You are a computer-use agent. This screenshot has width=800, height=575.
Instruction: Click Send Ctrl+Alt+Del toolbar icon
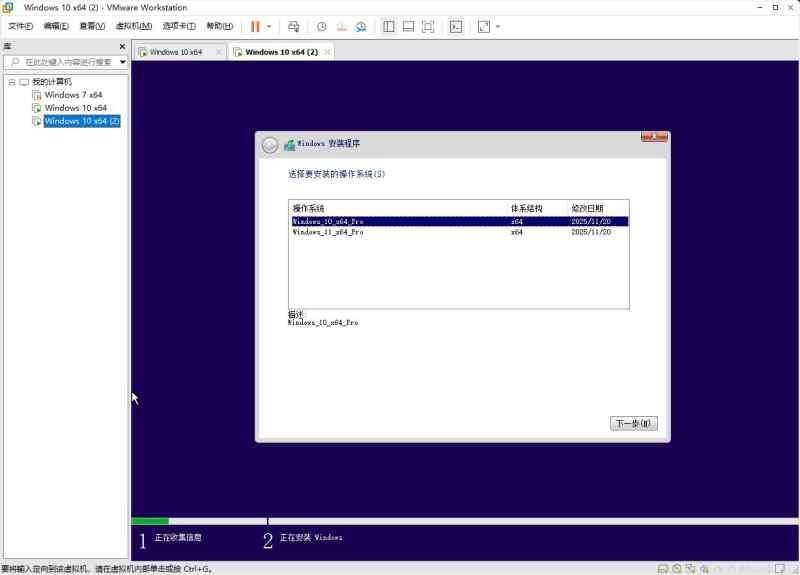pyautogui.click(x=294, y=27)
